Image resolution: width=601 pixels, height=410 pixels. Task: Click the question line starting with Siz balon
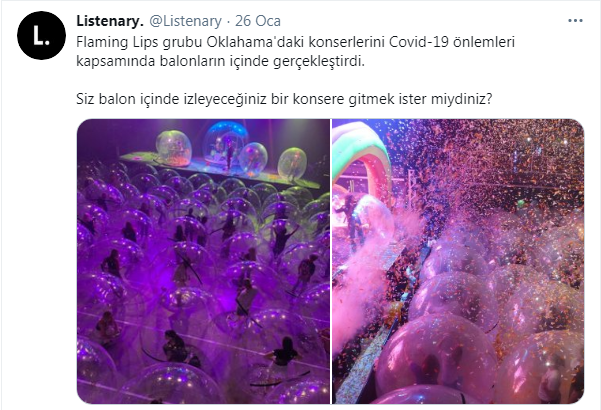click(x=284, y=99)
